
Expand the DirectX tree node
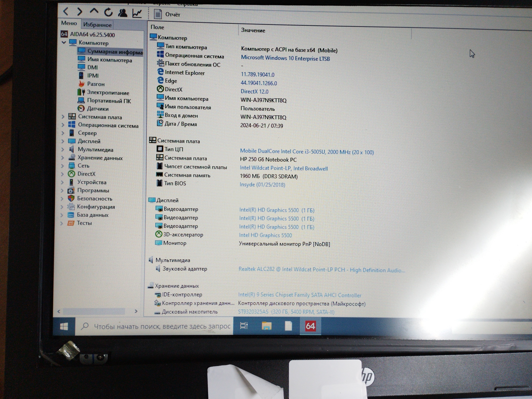click(x=62, y=174)
